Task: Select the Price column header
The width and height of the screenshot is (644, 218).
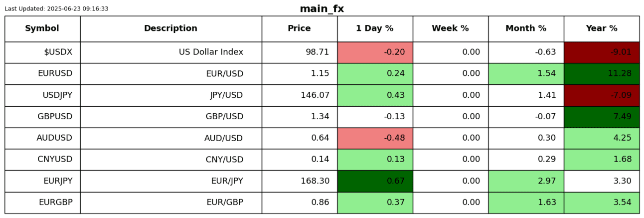Action: coord(299,28)
